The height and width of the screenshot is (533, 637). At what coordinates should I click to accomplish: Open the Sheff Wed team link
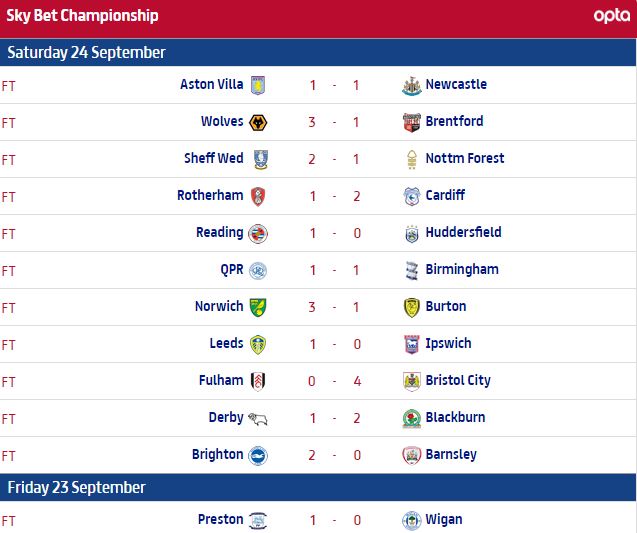coord(214,158)
